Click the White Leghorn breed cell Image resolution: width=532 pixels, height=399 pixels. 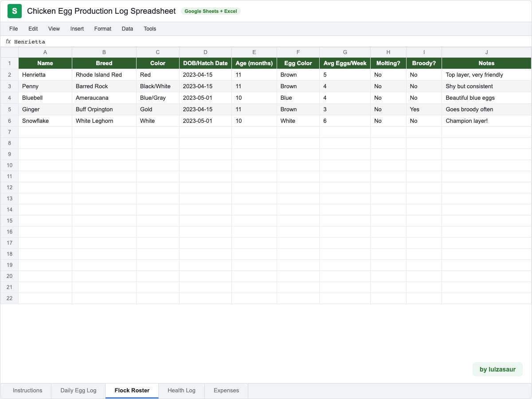pos(104,121)
